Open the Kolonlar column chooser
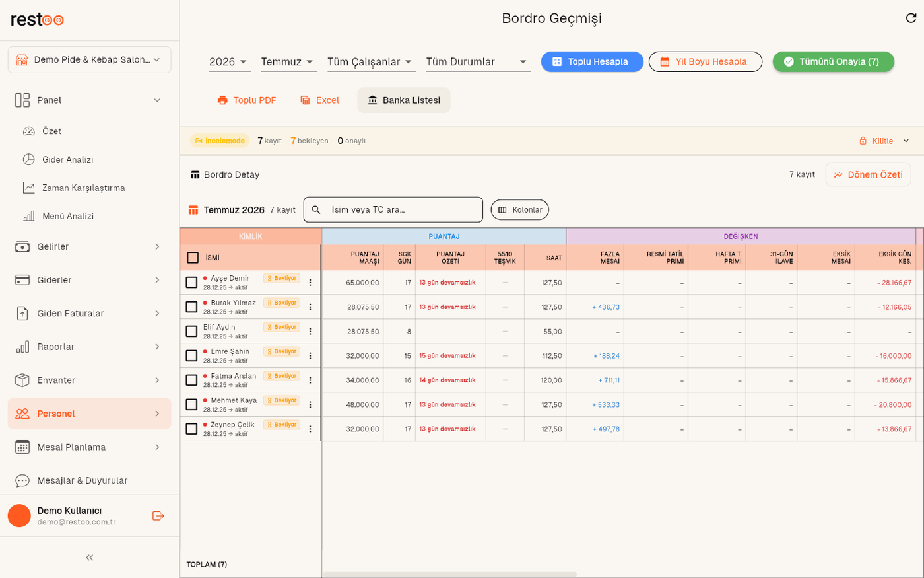 pos(520,210)
